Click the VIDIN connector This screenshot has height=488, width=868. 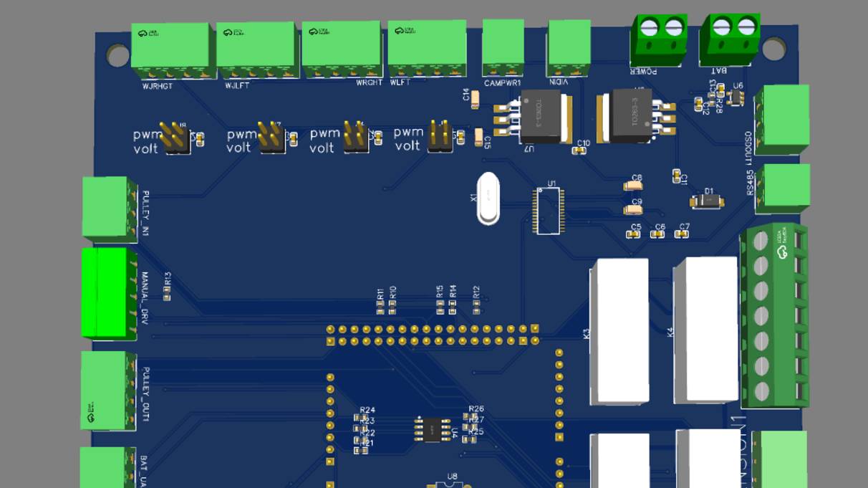click(x=569, y=48)
